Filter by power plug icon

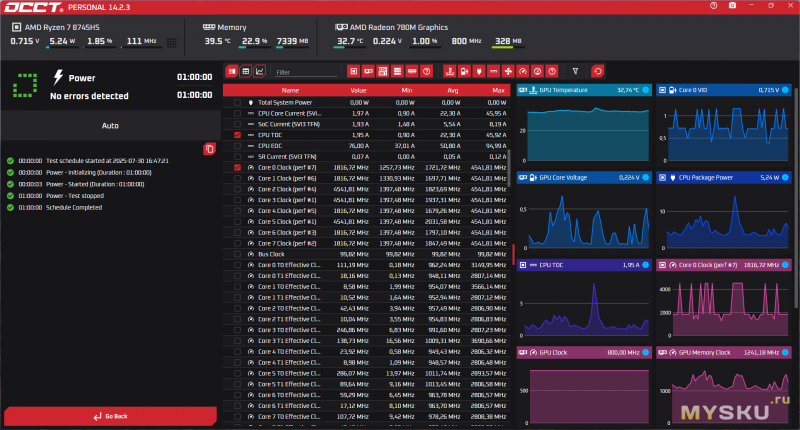pyautogui.click(x=479, y=71)
